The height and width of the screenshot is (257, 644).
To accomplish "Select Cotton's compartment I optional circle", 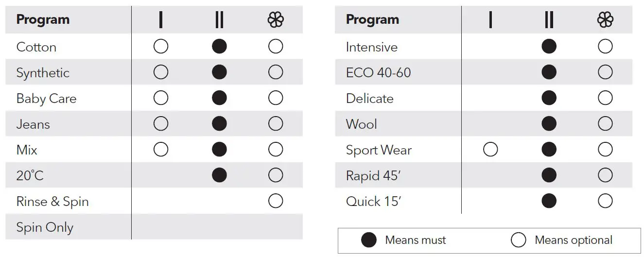I will coord(161,47).
